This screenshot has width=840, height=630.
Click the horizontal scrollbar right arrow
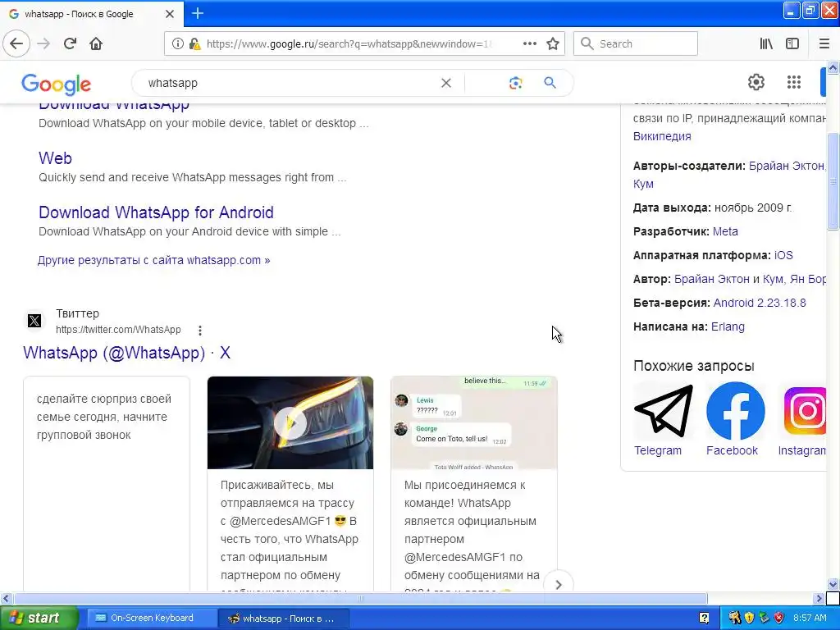click(819, 598)
